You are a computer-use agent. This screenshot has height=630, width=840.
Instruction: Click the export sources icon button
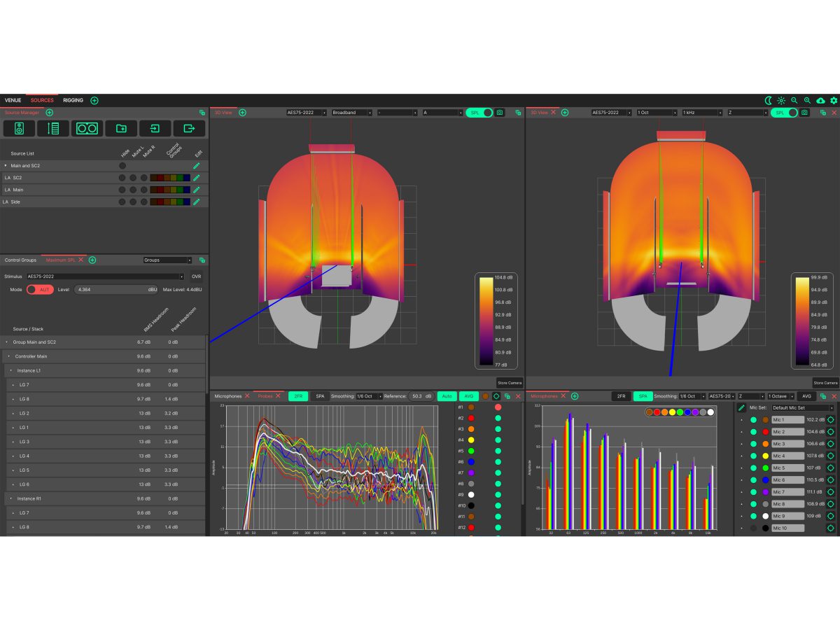click(x=189, y=129)
